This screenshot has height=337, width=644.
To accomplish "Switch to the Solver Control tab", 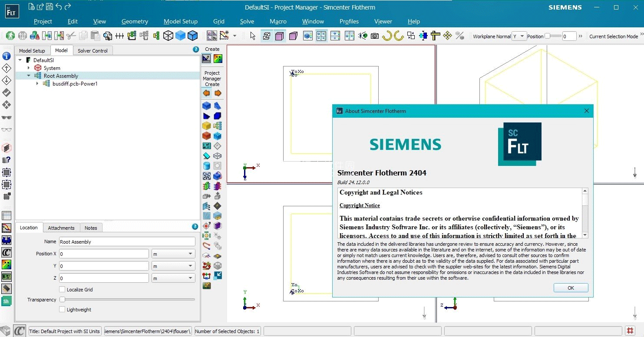I will (92, 51).
